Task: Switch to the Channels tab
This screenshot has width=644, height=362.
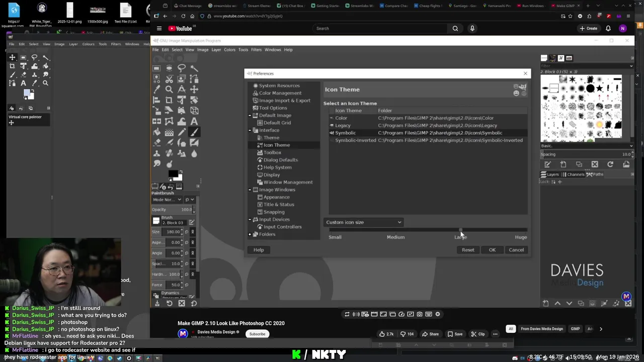Action: click(x=573, y=174)
